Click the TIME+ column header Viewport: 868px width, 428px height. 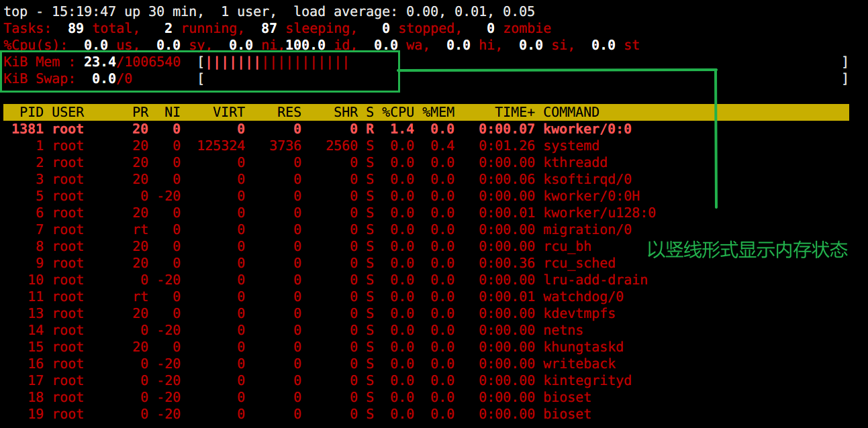515,112
